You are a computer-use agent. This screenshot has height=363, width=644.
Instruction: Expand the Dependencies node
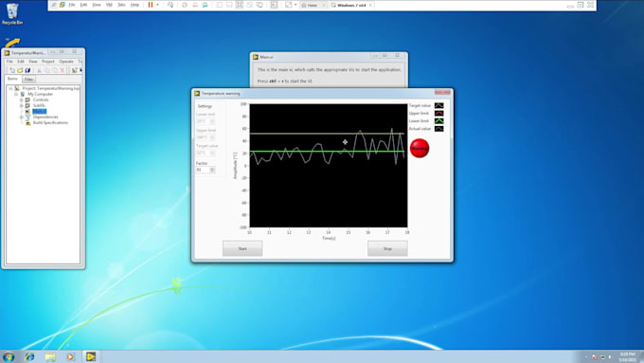pos(22,118)
